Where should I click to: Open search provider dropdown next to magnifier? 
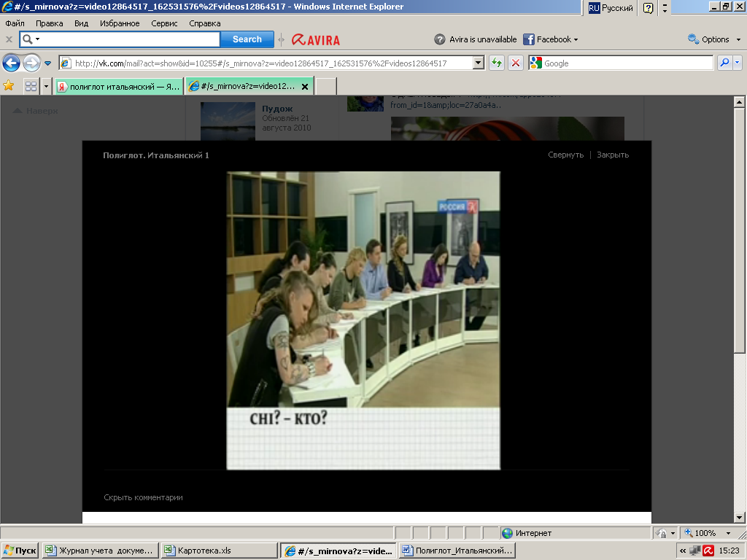(737, 63)
